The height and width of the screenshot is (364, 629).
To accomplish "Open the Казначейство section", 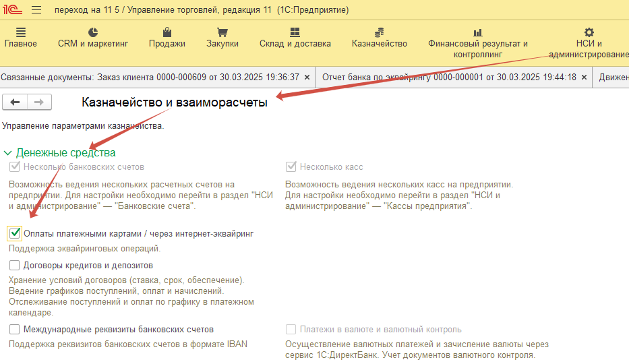I will (379, 38).
